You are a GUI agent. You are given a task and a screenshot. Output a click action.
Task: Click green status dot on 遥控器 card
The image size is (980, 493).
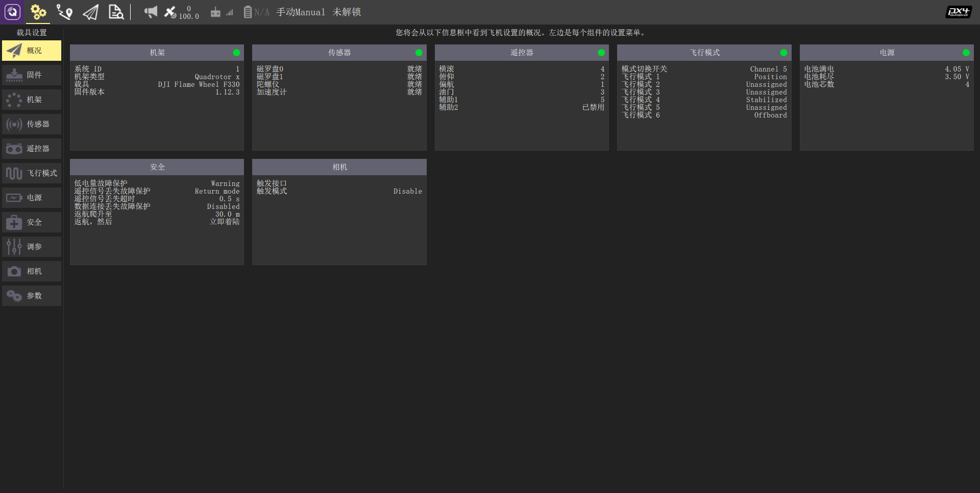[601, 53]
